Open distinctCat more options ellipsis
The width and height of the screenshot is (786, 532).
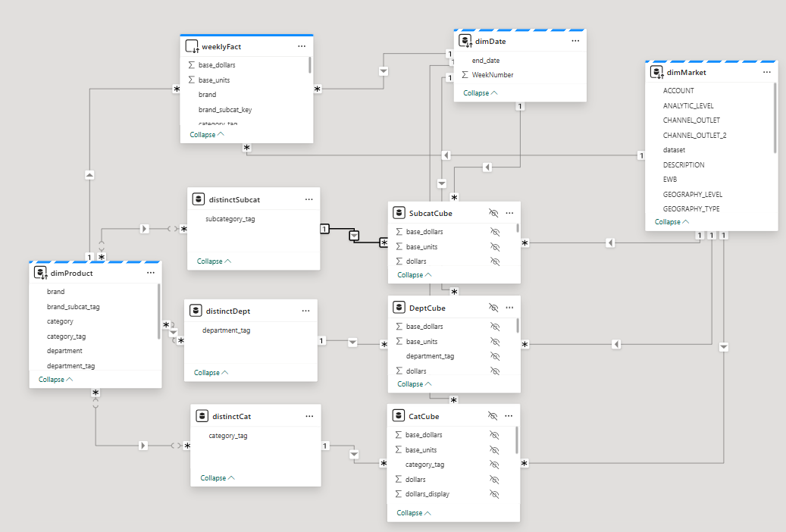[309, 416]
